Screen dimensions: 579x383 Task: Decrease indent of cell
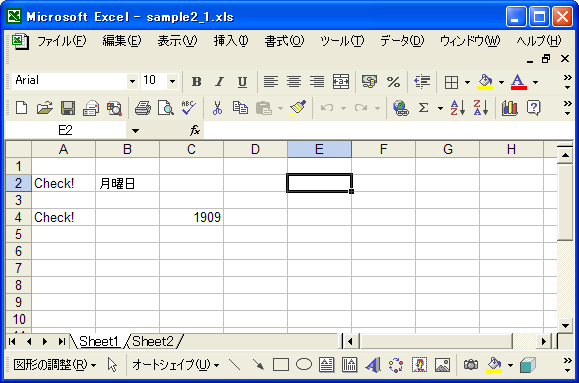tap(422, 82)
